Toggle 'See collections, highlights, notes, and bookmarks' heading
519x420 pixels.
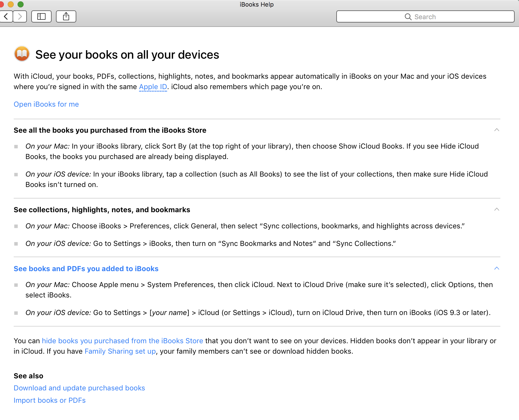pyautogui.click(x=102, y=210)
